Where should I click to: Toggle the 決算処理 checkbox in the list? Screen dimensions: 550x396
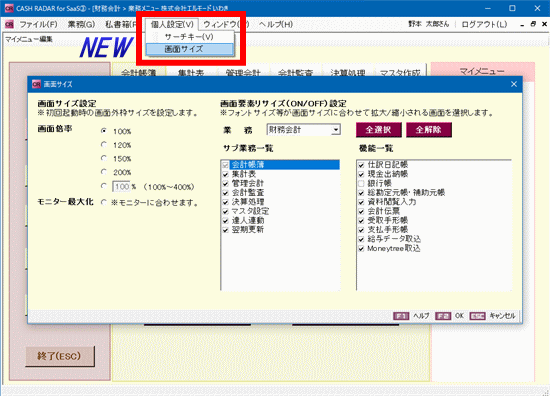pos(225,202)
